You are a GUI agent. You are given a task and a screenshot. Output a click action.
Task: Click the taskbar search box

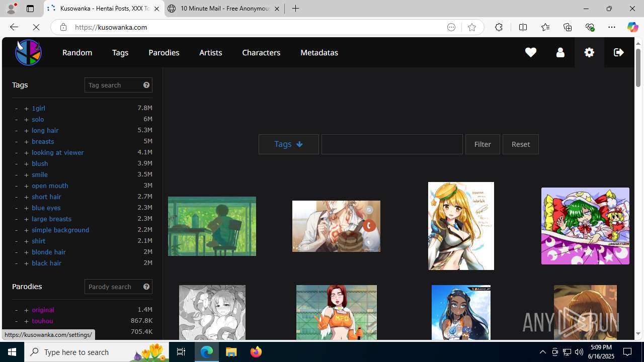98,352
